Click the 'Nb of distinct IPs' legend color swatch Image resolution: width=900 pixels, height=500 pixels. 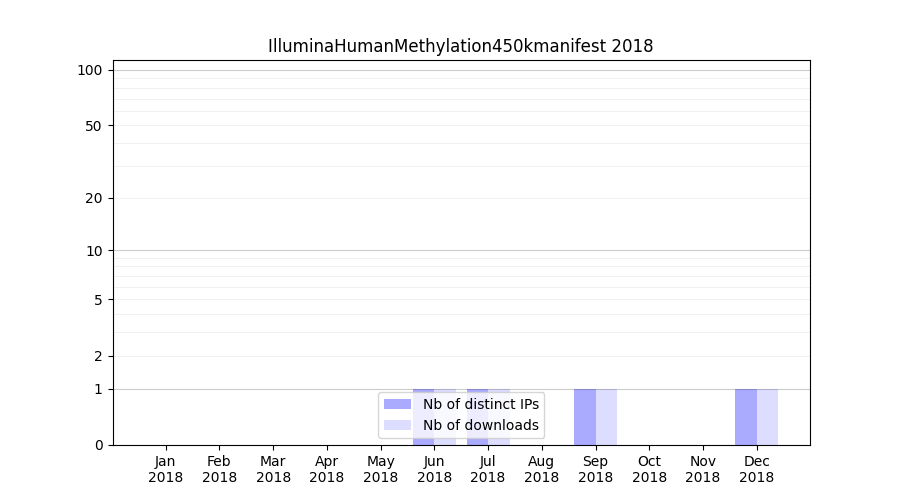point(397,404)
